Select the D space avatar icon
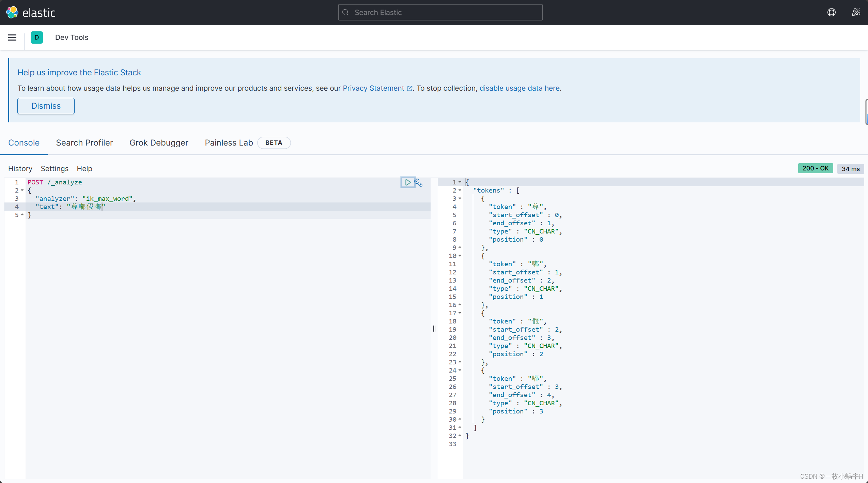The height and width of the screenshot is (483, 868). tap(37, 37)
